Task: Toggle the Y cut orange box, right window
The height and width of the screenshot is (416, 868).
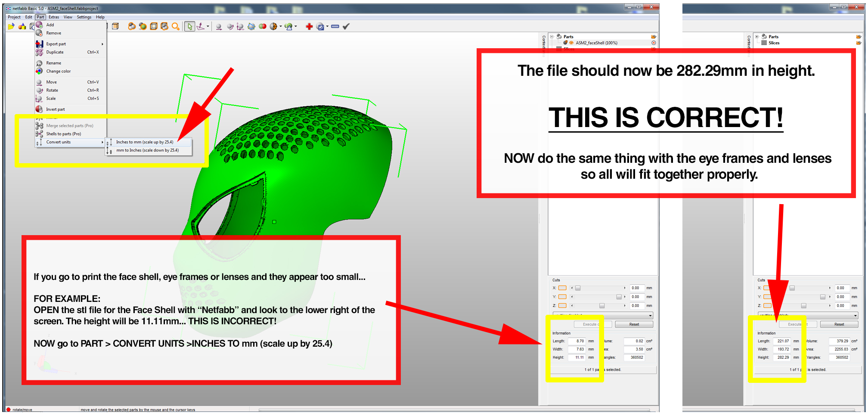Action: tap(767, 297)
